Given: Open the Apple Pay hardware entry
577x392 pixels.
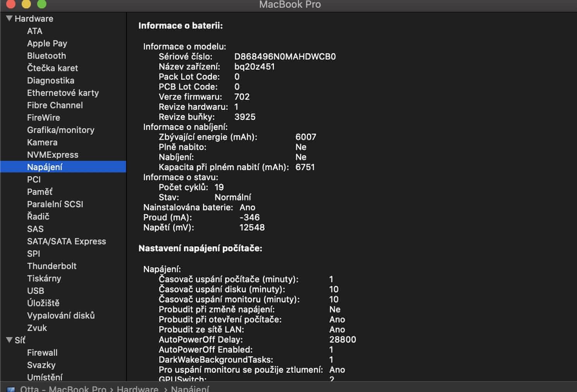Looking at the screenshot, I should point(47,43).
